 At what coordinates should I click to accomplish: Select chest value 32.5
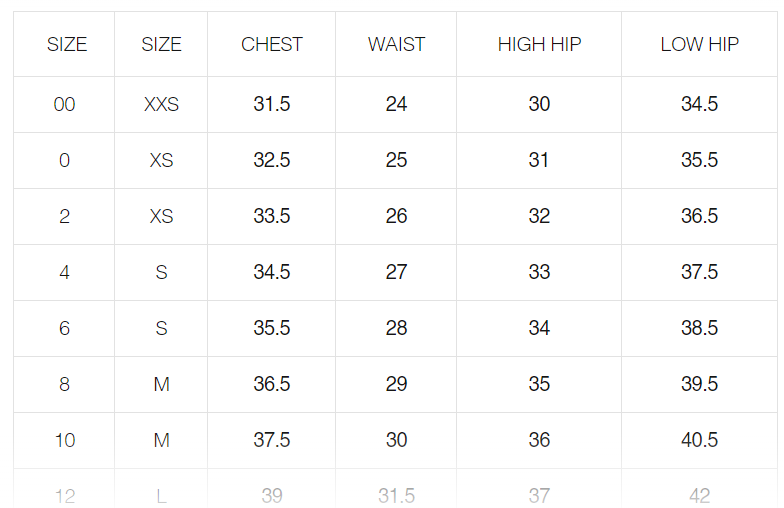[272, 161]
